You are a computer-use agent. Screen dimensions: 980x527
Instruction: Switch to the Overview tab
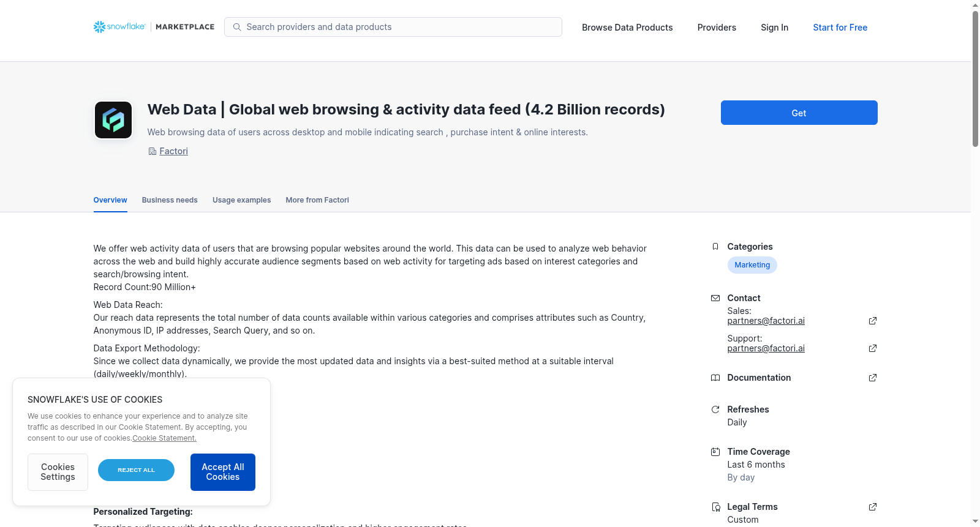110,200
